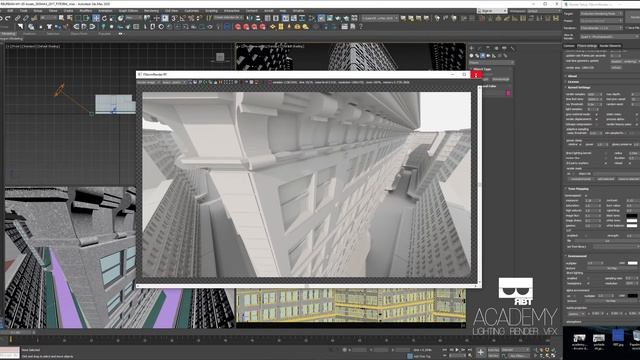
Task: Switch to the Common tab in Render Setup
Action: [x=569, y=46]
